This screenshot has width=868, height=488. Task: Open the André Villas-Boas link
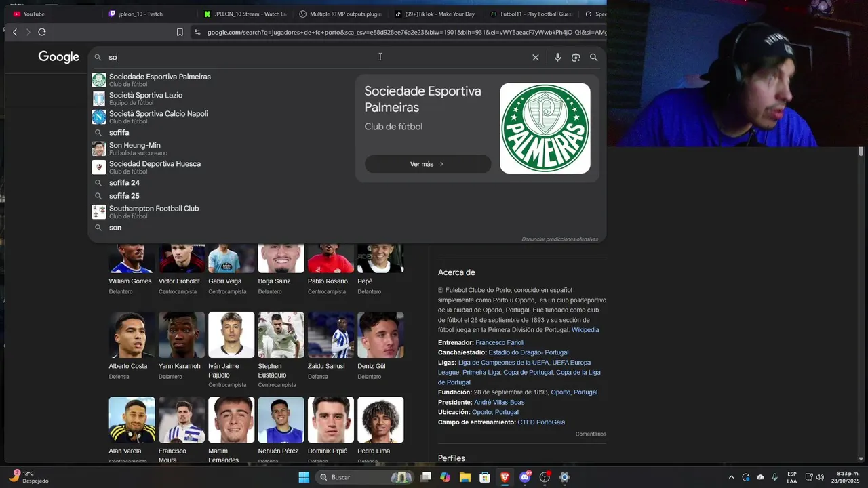499,403
